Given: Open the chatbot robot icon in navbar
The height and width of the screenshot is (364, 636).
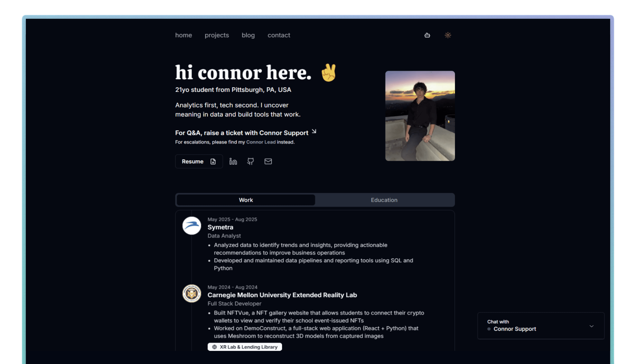Looking at the screenshot, I should [x=427, y=35].
